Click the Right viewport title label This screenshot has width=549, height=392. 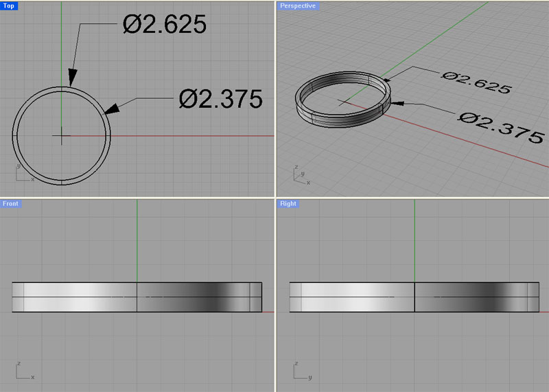click(288, 204)
